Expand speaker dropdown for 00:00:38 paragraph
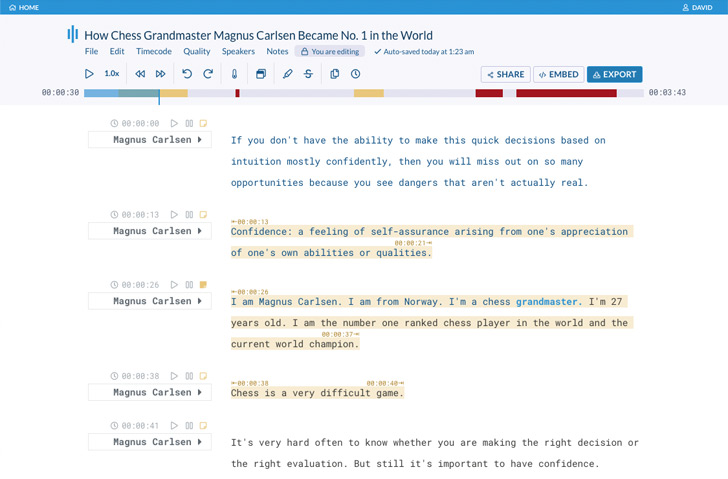The height and width of the screenshot is (479, 728). 200,392
